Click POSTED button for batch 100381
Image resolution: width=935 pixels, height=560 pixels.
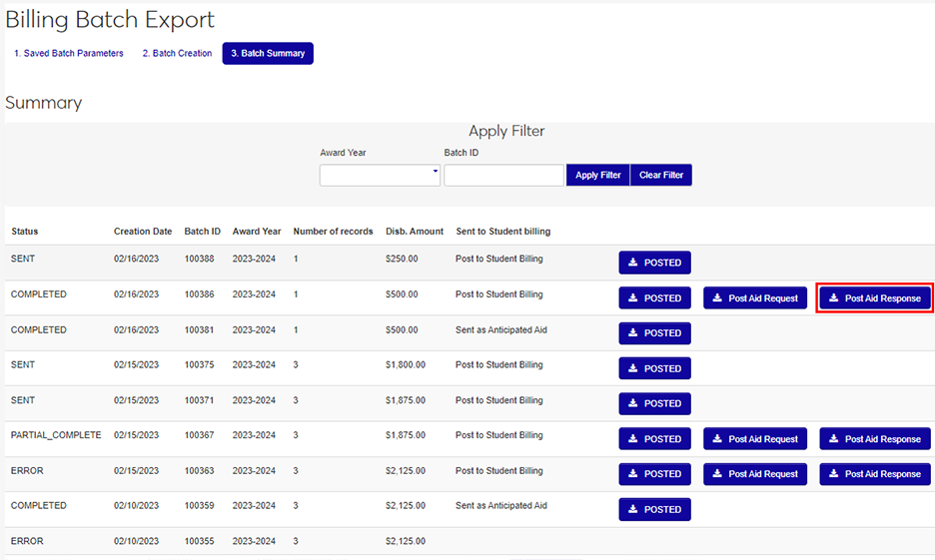[654, 333]
